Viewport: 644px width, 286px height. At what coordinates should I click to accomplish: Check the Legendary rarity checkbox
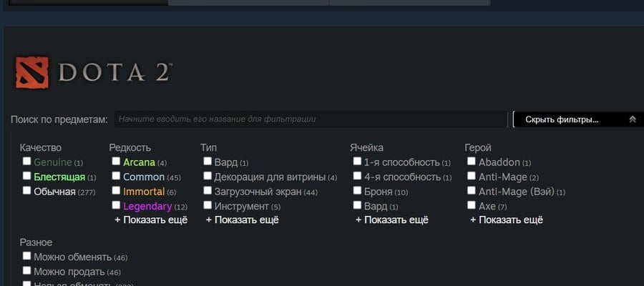pos(116,204)
